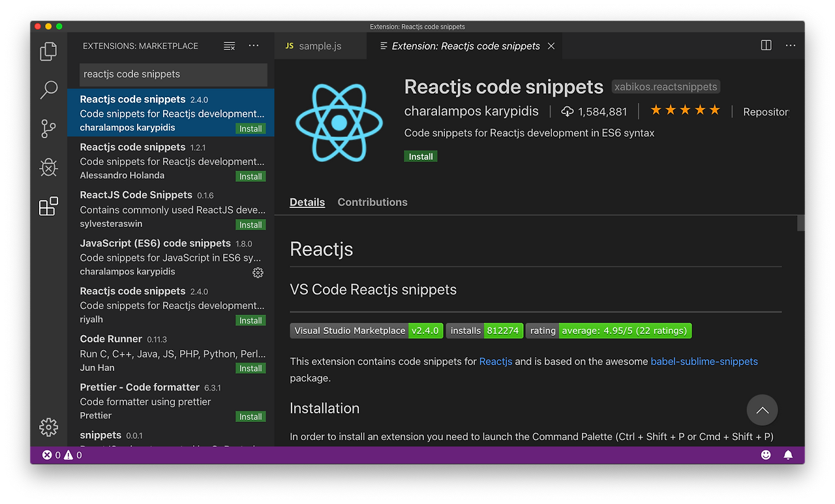This screenshot has height=504, width=835.
Task: Split the editor with the layout icon
Action: (765, 46)
